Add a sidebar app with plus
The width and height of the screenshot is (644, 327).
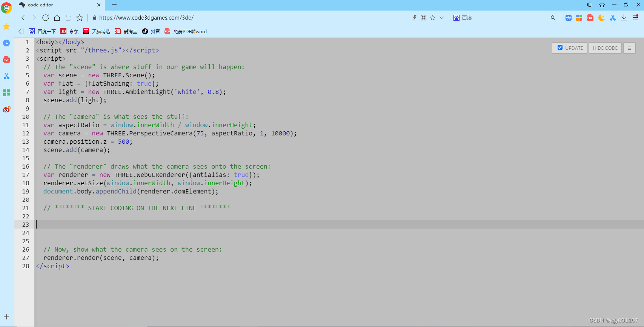coord(6,317)
